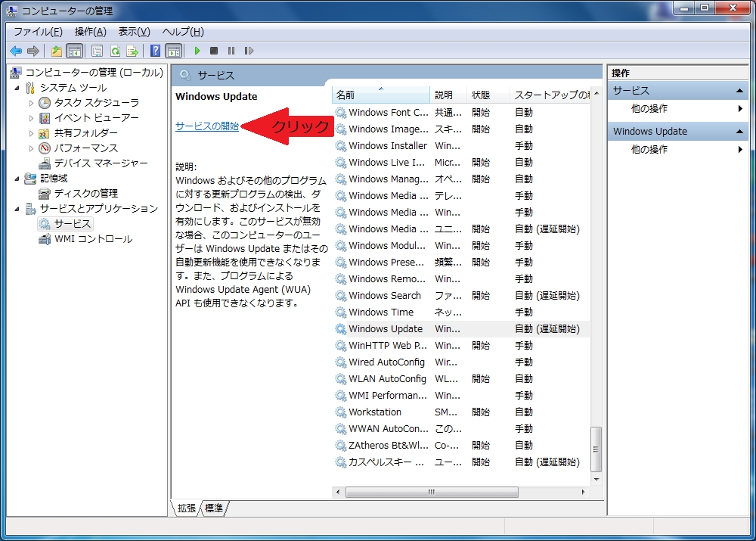
Task: Switch to the 標準 tab
Action: 214,508
